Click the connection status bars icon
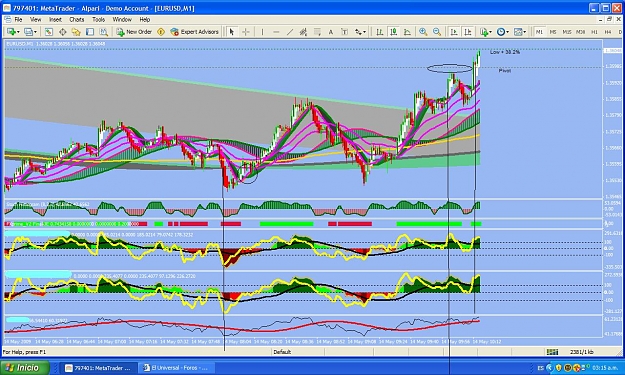Viewport: 625px width, 375px height. pyautogui.click(x=552, y=352)
